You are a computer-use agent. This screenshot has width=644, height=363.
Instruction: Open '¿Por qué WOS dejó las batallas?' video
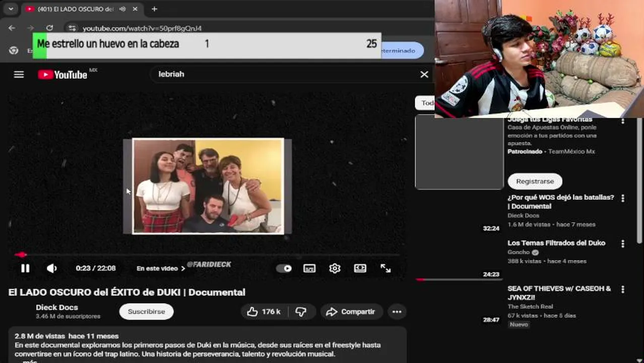coord(561,202)
